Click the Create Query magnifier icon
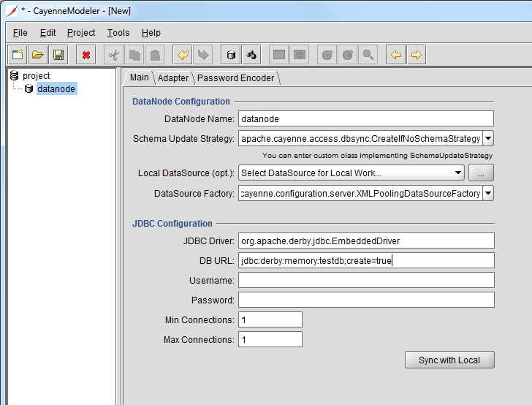Image resolution: width=532 pixels, height=405 pixels. point(368,55)
